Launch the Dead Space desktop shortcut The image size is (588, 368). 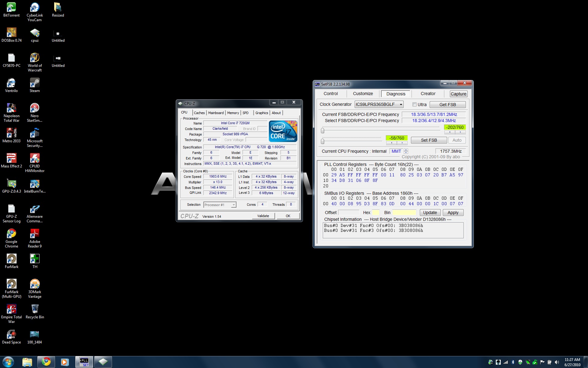pos(11,337)
